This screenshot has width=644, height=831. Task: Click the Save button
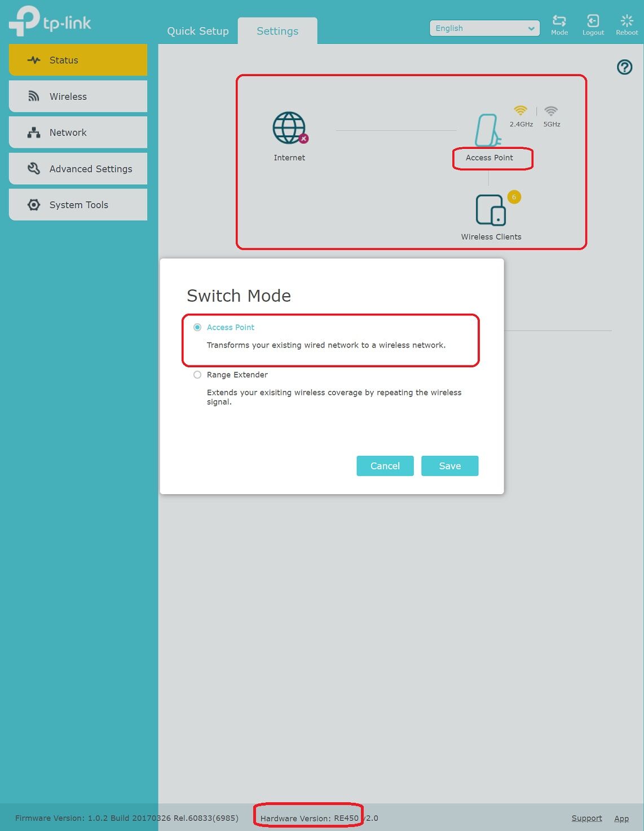pyautogui.click(x=450, y=466)
